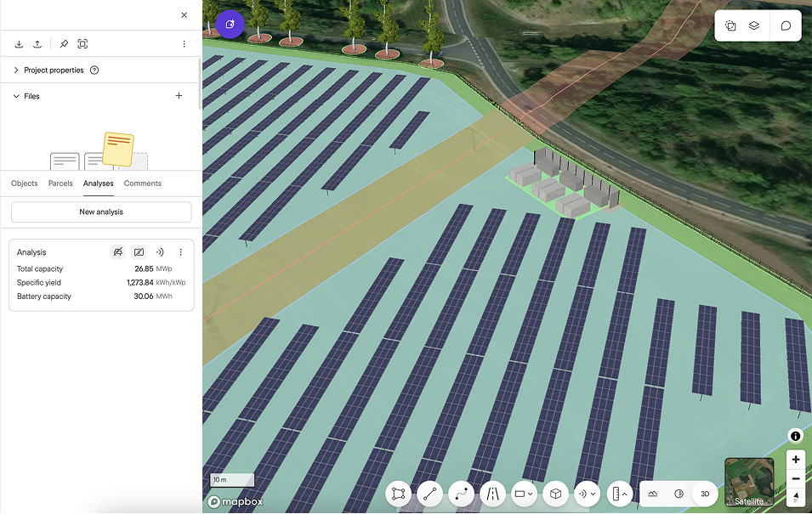Screen dimensions: 812x514
Task: Open the Analysis card three-dot menu
Action: pos(181,252)
